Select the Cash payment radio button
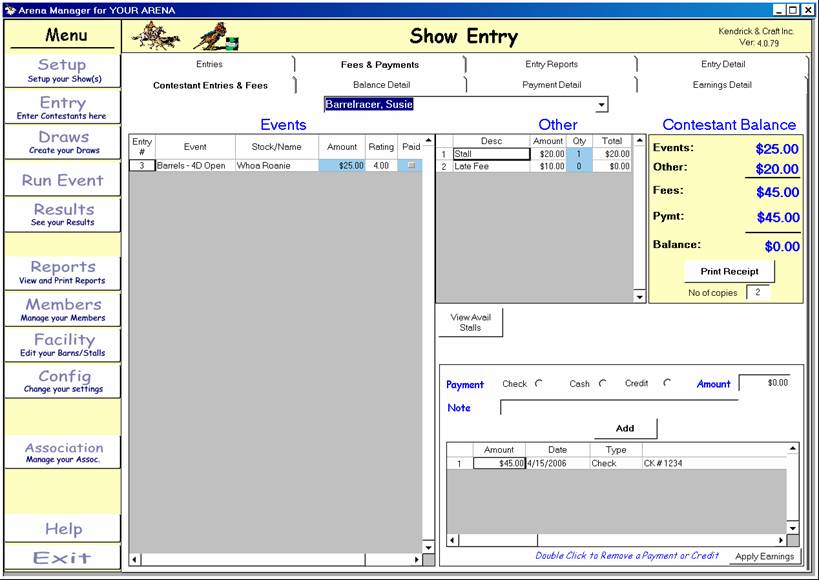 pyautogui.click(x=603, y=384)
